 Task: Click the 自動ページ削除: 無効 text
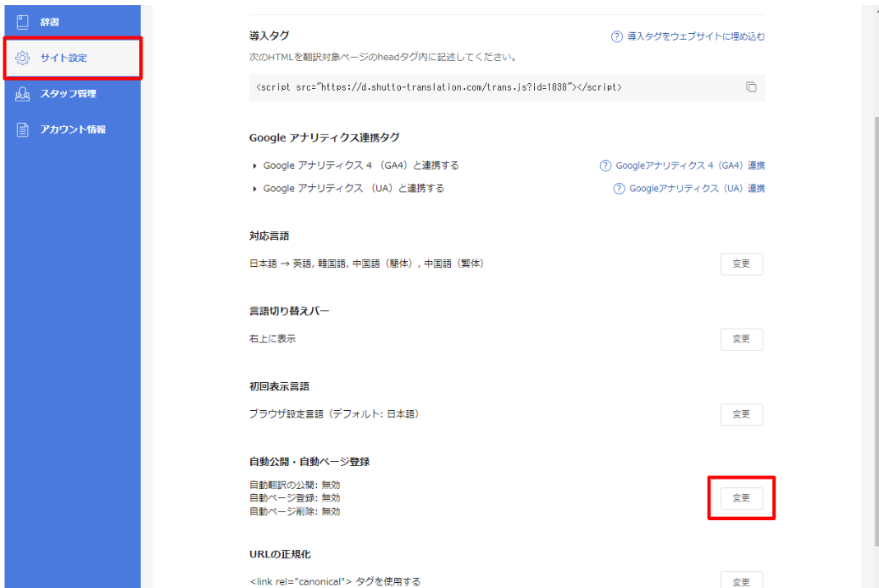point(295,511)
